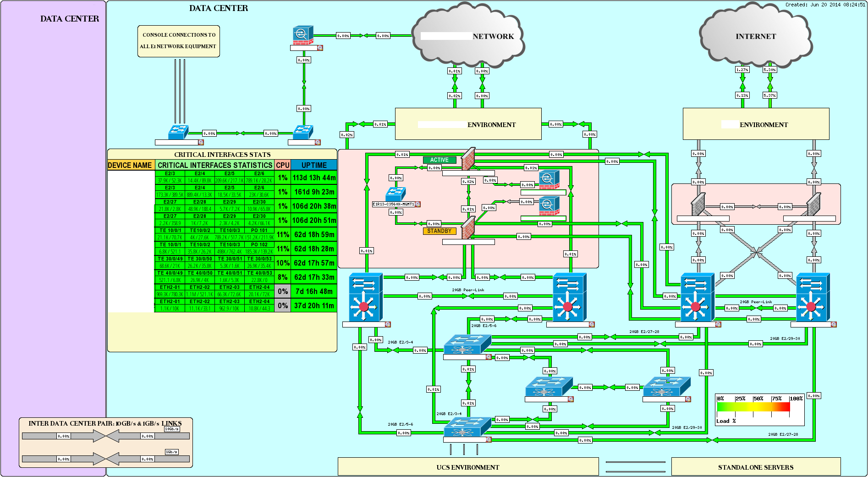This screenshot has width=868, height=477.
Task: Click the CRITICAL INTERFACES STATS panel title
Action: (222, 155)
